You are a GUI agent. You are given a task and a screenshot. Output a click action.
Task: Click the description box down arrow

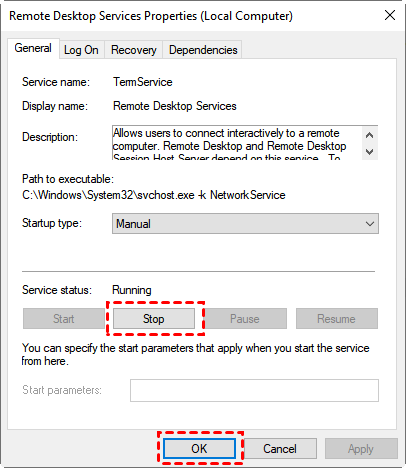coord(369,152)
